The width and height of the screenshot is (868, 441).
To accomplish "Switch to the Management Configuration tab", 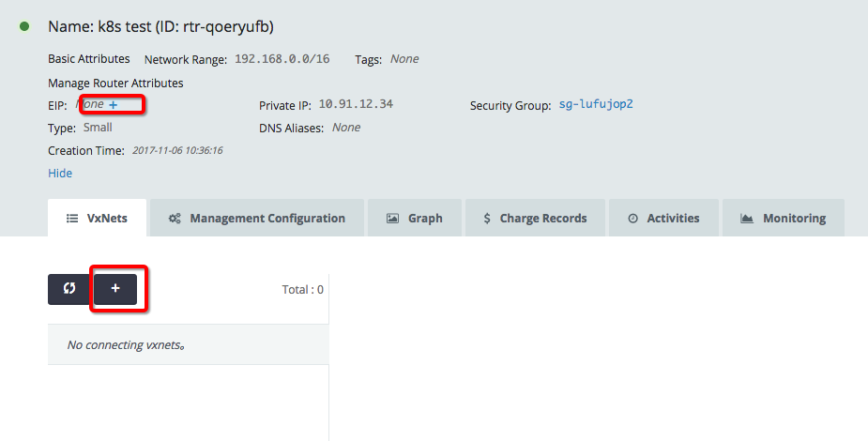I will [x=257, y=218].
